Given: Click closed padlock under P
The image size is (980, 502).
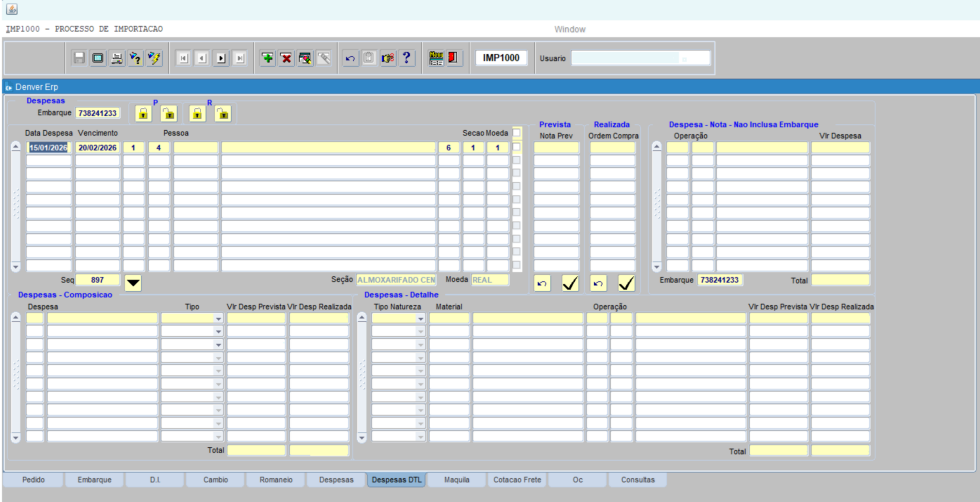Looking at the screenshot, I should (143, 114).
